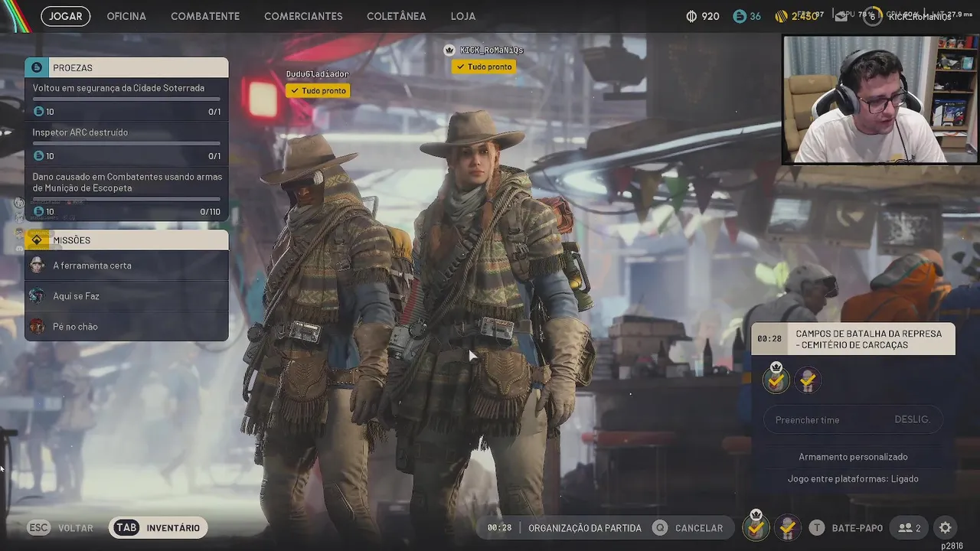Screen dimensions: 980x551
Task: Click the crown leader icon beside KICK_RoMaNiQs
Action: 449,50
